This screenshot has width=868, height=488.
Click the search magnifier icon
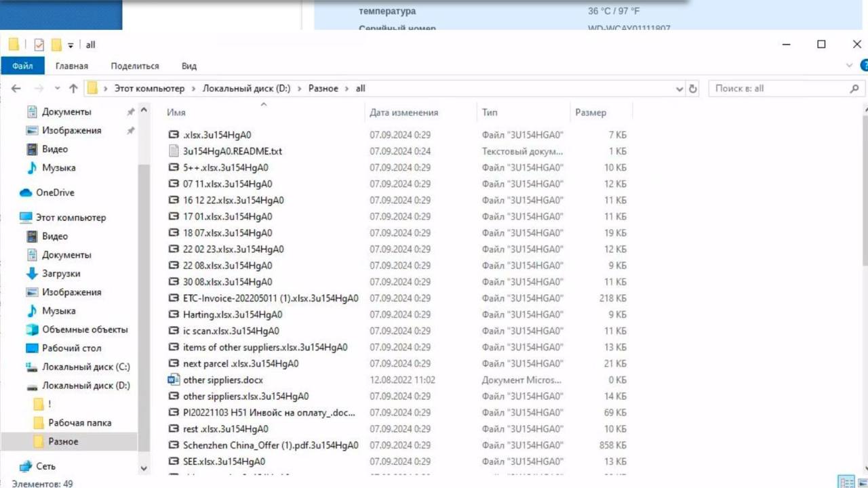point(854,89)
